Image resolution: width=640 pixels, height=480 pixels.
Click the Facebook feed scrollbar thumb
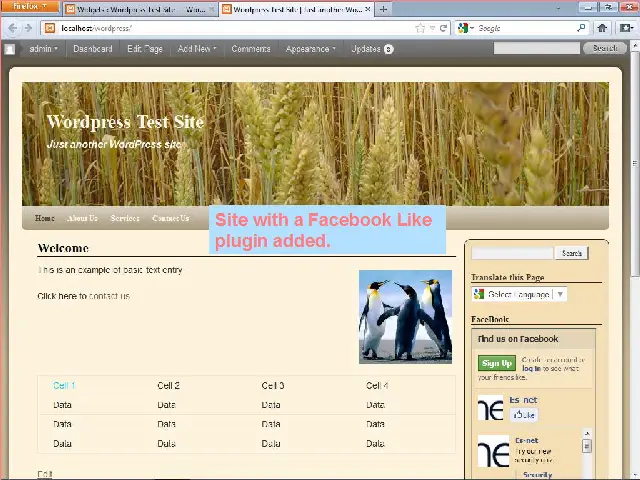(x=587, y=446)
